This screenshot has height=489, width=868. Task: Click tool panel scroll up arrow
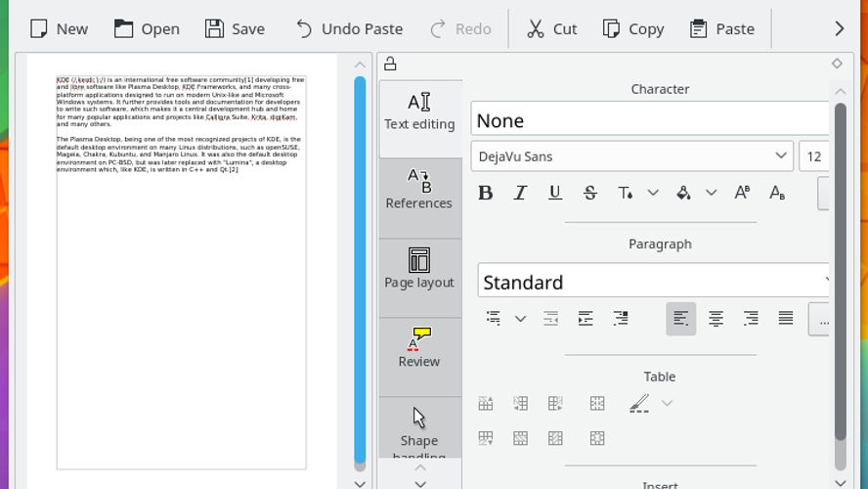(841, 91)
